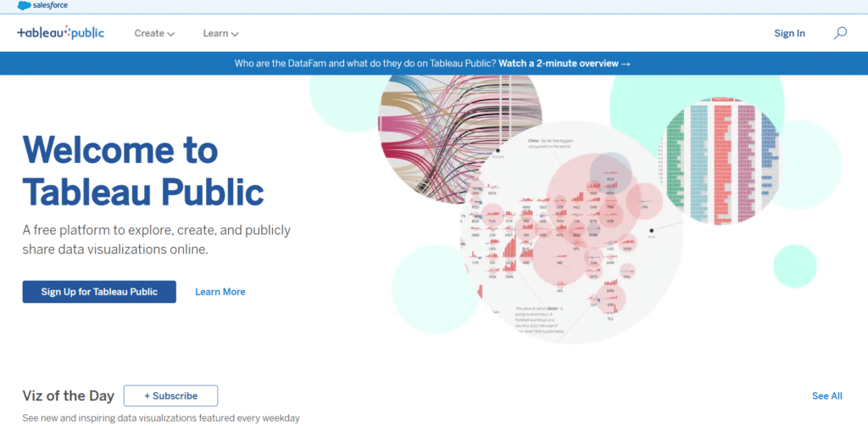Open the See All link

827,396
